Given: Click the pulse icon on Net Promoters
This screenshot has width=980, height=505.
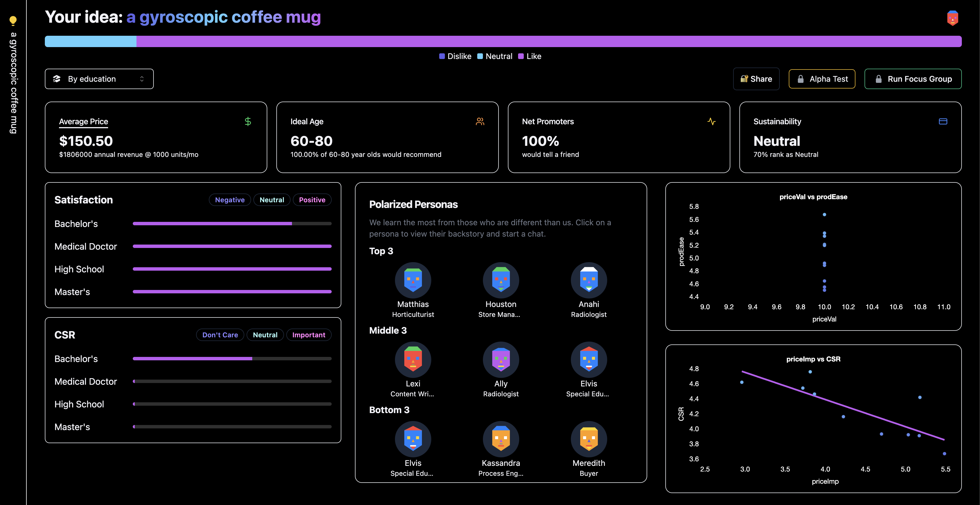Looking at the screenshot, I should (x=711, y=121).
